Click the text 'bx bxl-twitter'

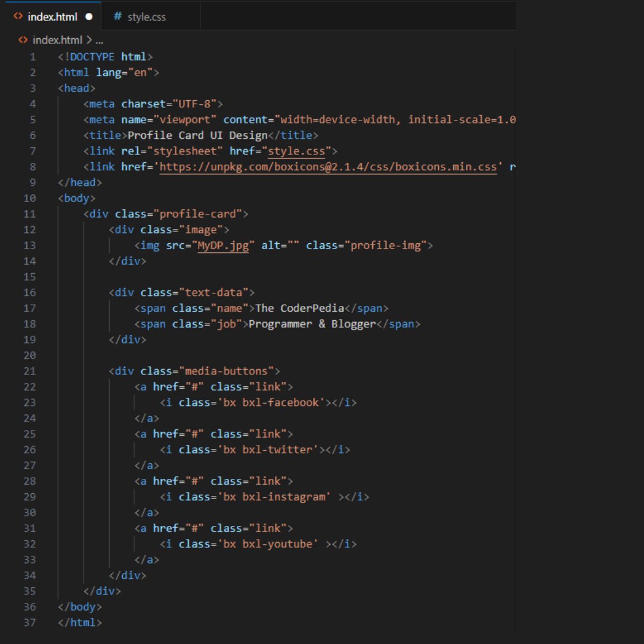(x=268, y=450)
